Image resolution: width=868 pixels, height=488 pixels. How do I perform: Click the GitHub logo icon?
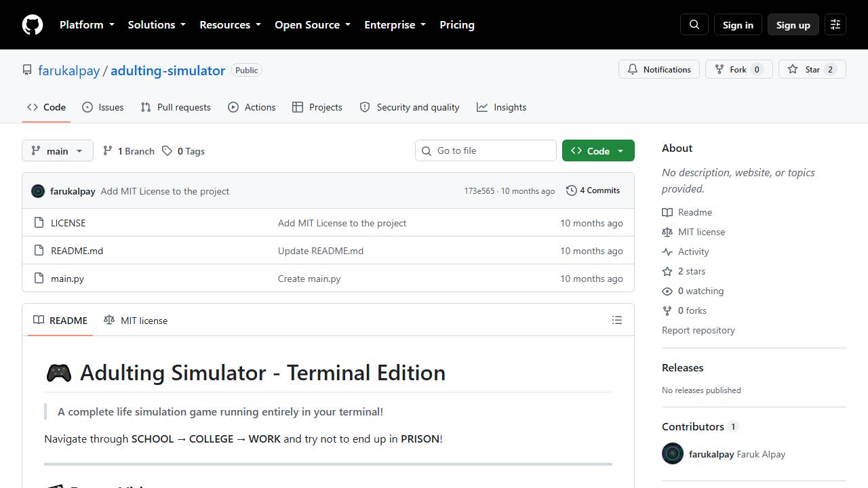[x=33, y=24]
